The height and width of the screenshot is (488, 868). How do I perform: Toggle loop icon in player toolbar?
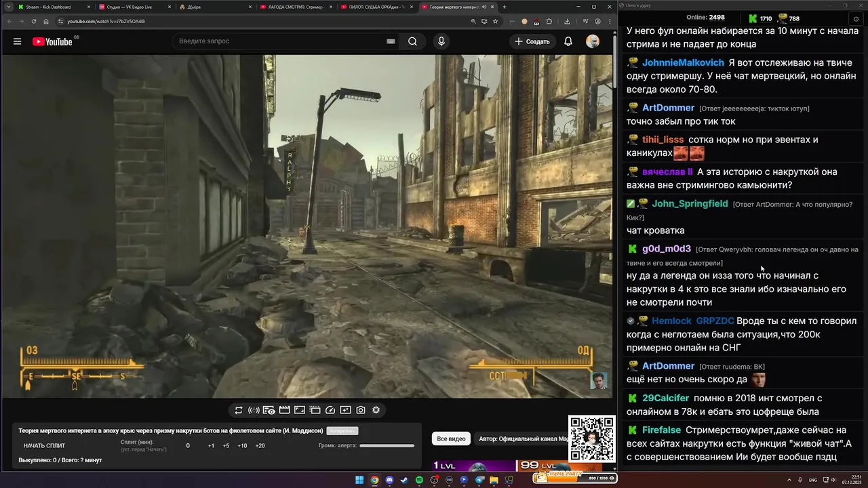239,410
